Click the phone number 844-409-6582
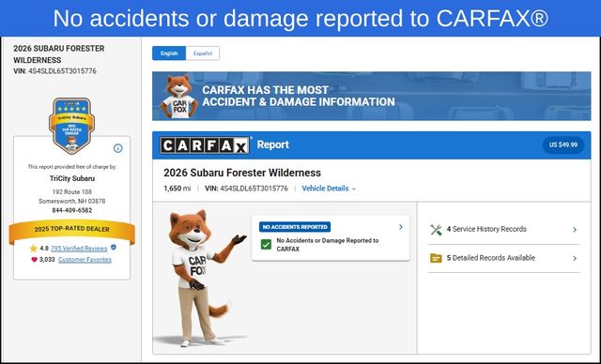The width and height of the screenshot is (601, 364). (72, 210)
